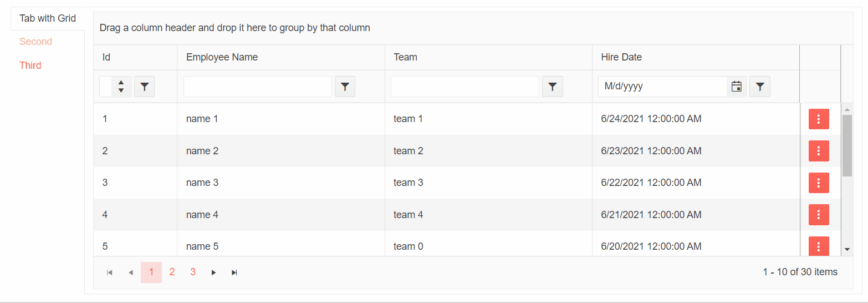Switch to the Third tab
868x303 pixels.
tap(30, 65)
